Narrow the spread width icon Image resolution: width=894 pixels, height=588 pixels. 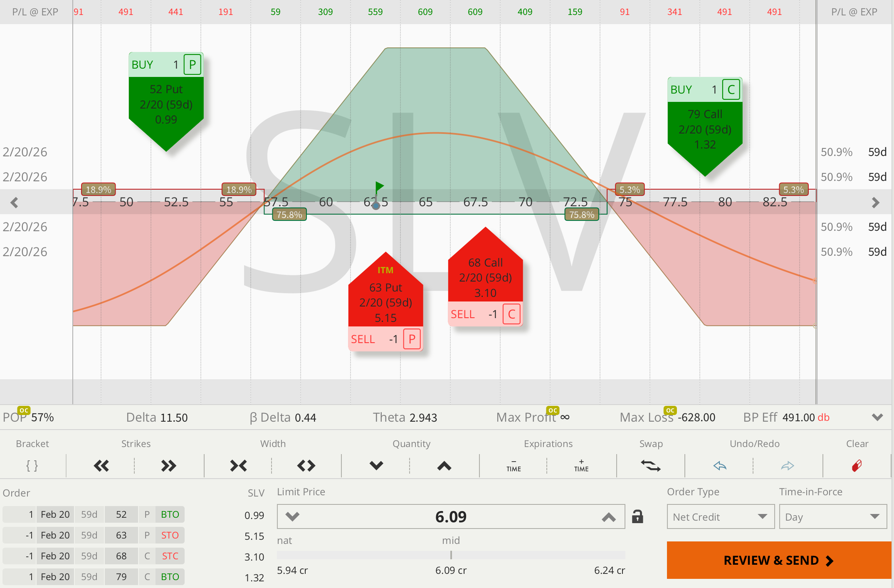pos(238,466)
